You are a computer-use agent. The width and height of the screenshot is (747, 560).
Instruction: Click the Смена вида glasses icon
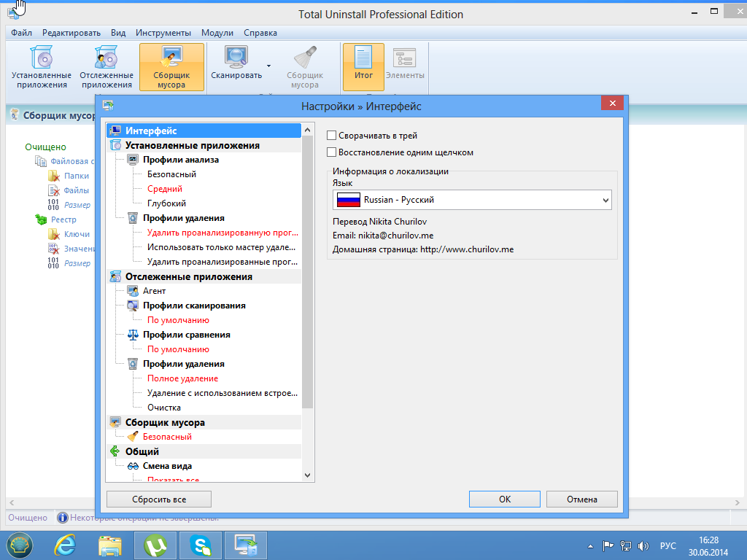tap(133, 466)
